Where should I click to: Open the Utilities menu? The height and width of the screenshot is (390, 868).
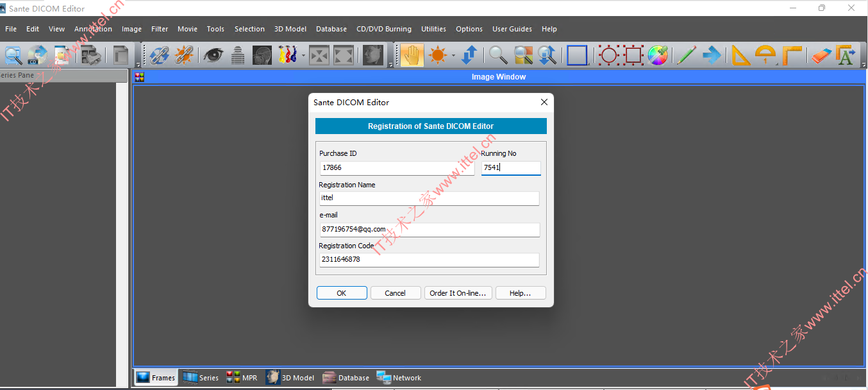pos(433,29)
